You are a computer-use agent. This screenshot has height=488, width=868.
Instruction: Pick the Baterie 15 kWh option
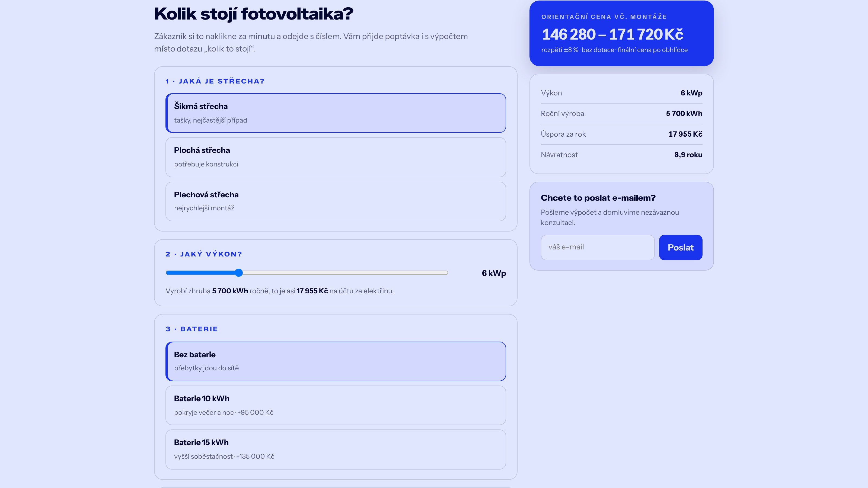pyautogui.click(x=336, y=450)
